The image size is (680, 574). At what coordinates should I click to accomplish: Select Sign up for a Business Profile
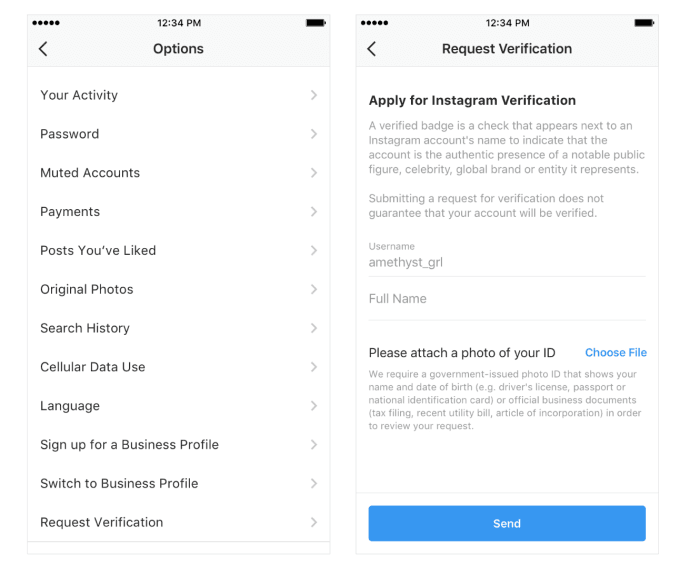pos(129,445)
